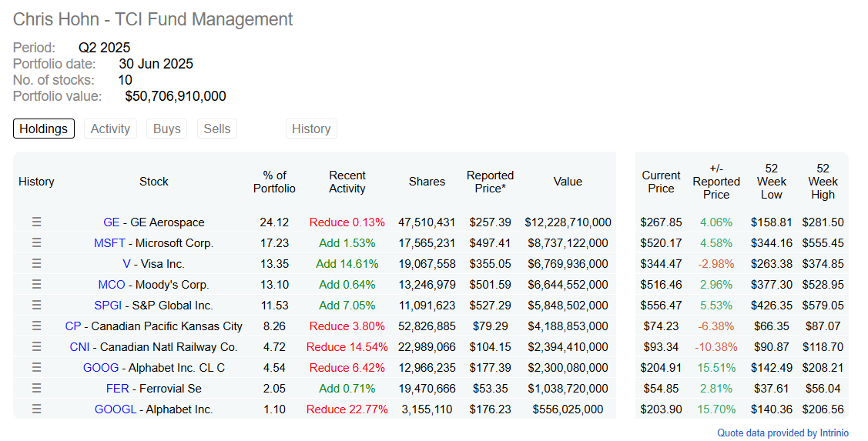Click the Add 0.64% activity cell
The width and height of the screenshot is (868, 441).
[347, 285]
